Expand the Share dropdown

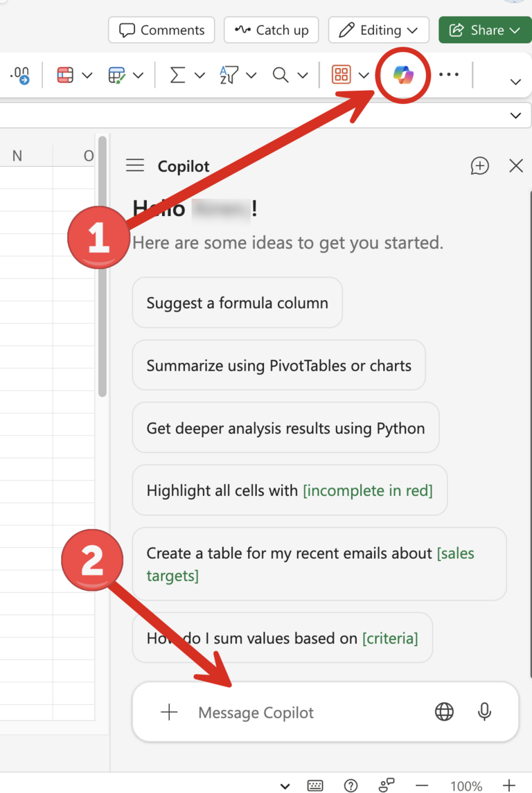[x=515, y=30]
